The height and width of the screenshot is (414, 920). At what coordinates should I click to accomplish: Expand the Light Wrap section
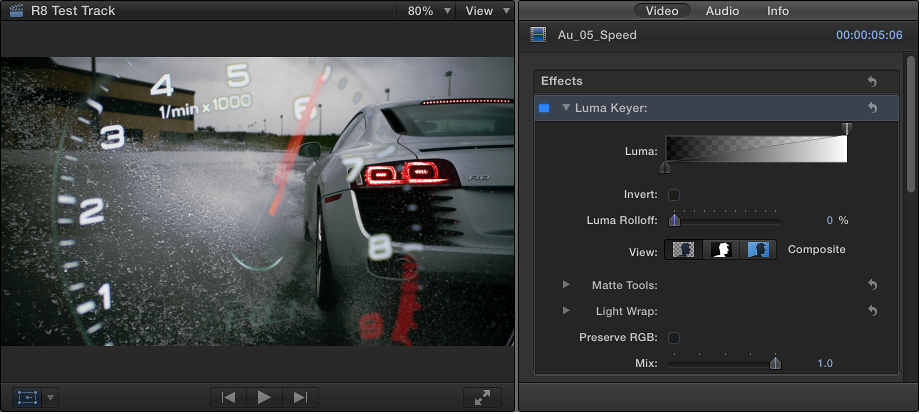(566, 310)
